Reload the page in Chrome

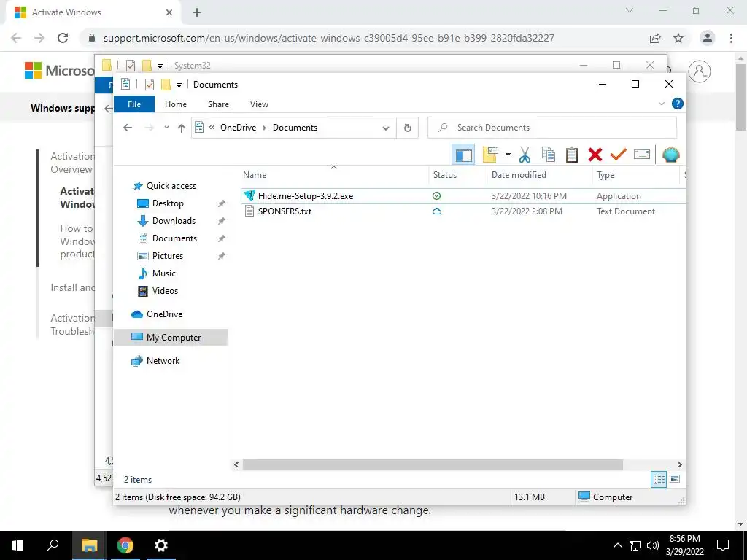63,38
